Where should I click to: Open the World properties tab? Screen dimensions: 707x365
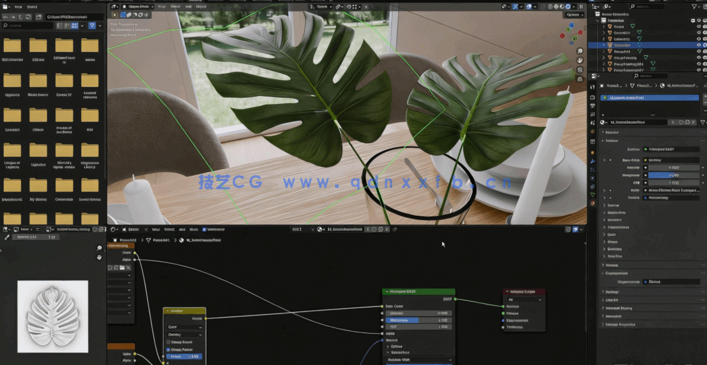click(592, 131)
